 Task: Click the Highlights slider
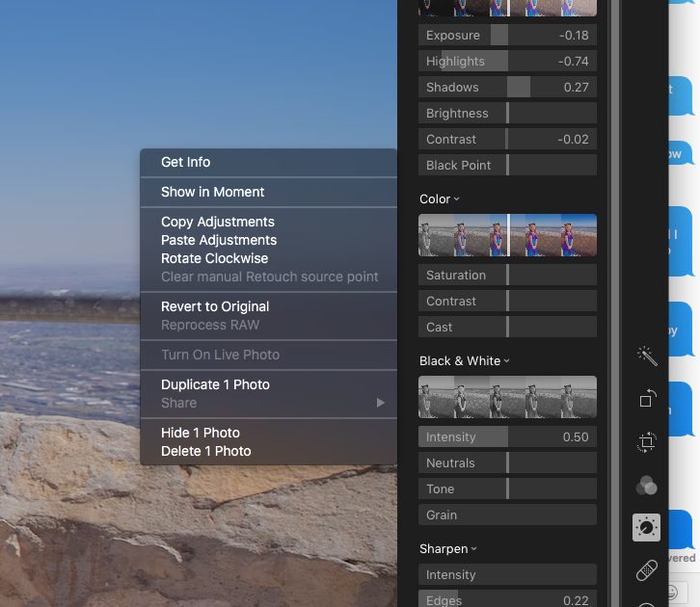(507, 61)
